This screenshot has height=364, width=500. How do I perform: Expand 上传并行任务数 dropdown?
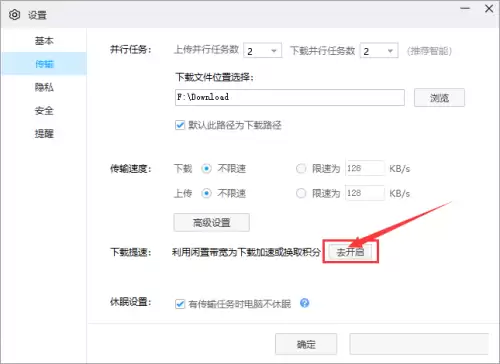[263, 51]
